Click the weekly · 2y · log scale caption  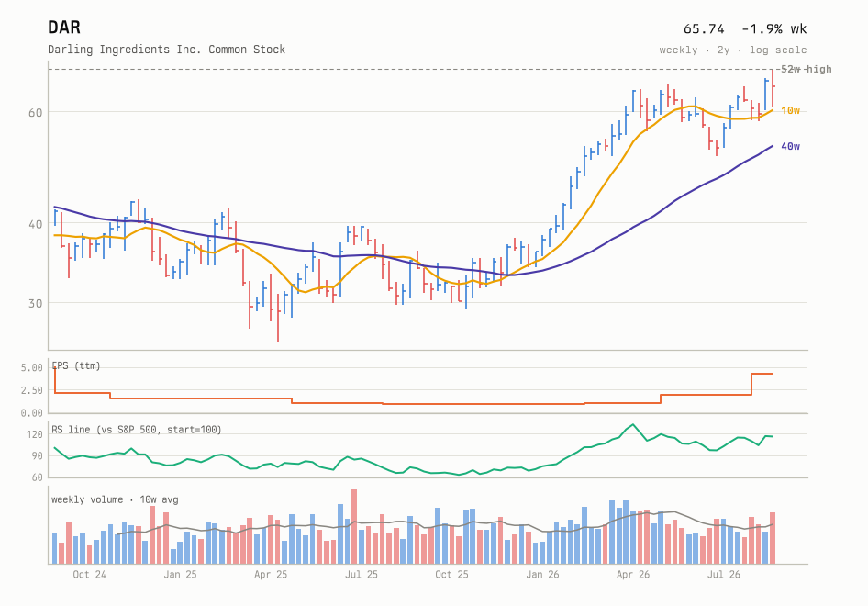click(732, 50)
